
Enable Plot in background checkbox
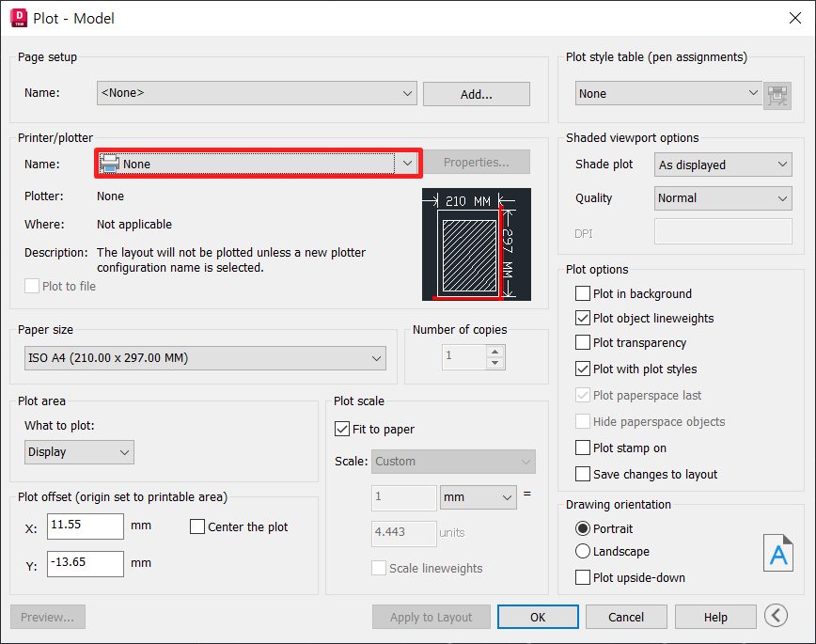[582, 293]
